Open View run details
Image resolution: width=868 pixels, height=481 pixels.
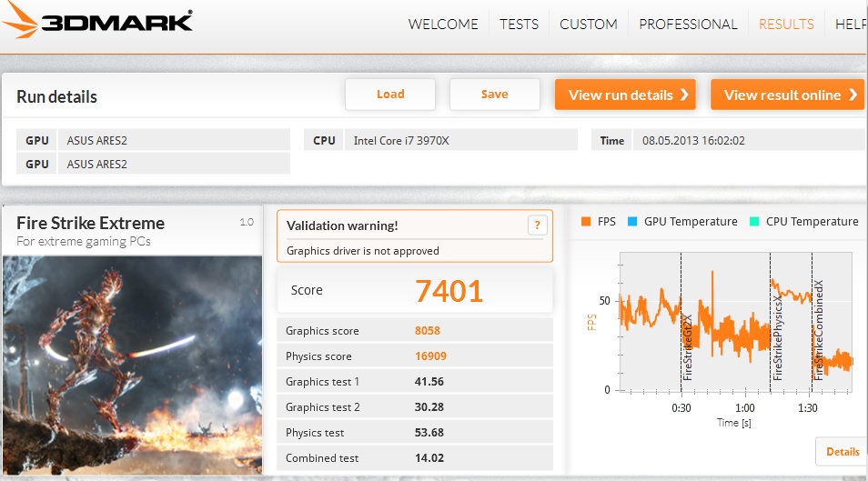(x=625, y=95)
